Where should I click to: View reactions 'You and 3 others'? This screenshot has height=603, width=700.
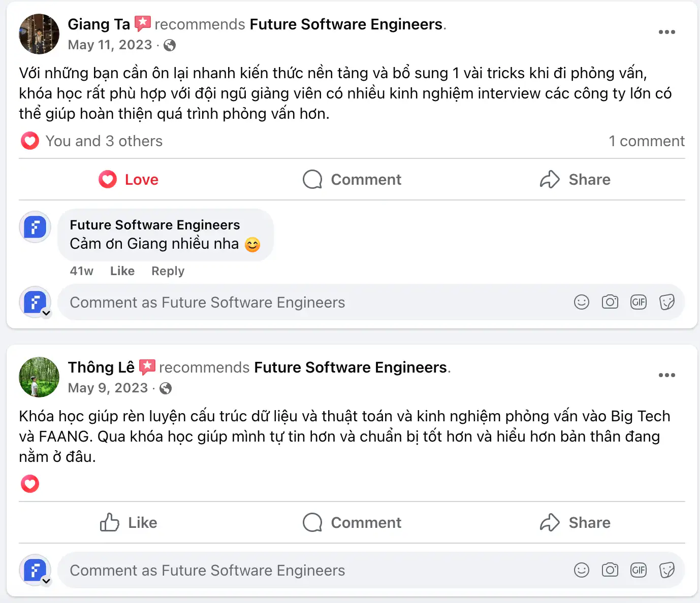104,141
